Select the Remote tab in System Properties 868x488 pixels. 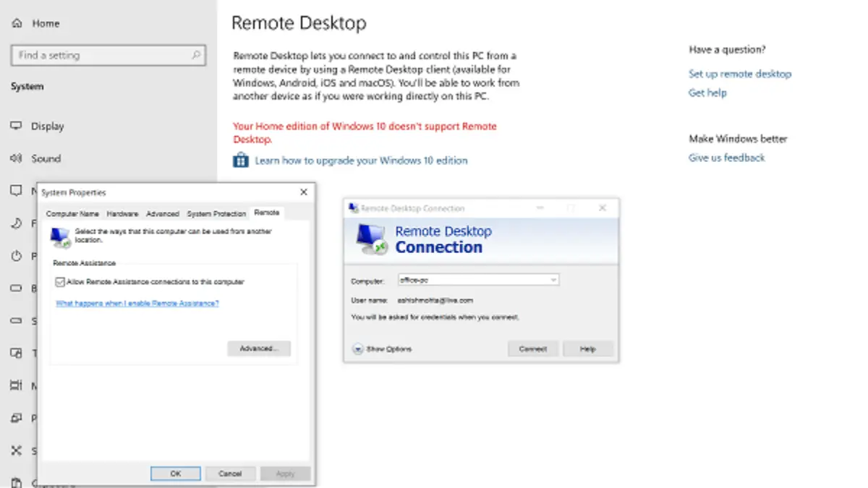[267, 213]
